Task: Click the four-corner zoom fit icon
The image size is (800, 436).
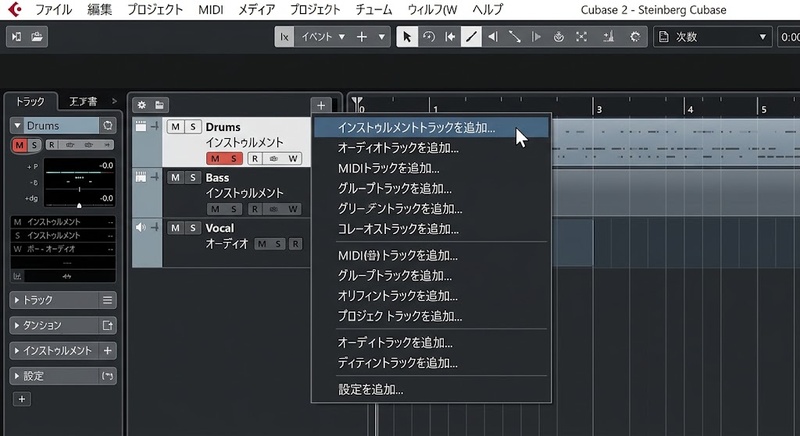Action: click(581, 37)
